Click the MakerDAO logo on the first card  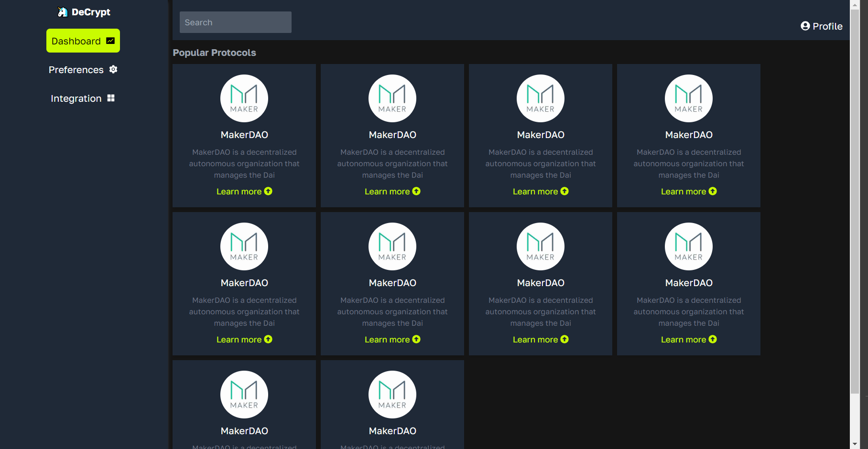point(244,98)
